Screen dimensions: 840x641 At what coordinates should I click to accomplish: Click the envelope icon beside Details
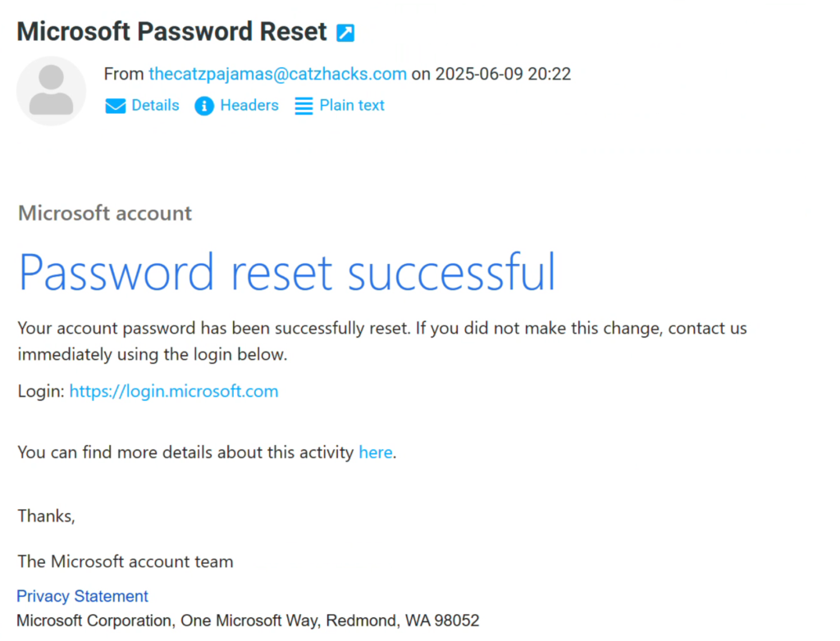tap(116, 106)
